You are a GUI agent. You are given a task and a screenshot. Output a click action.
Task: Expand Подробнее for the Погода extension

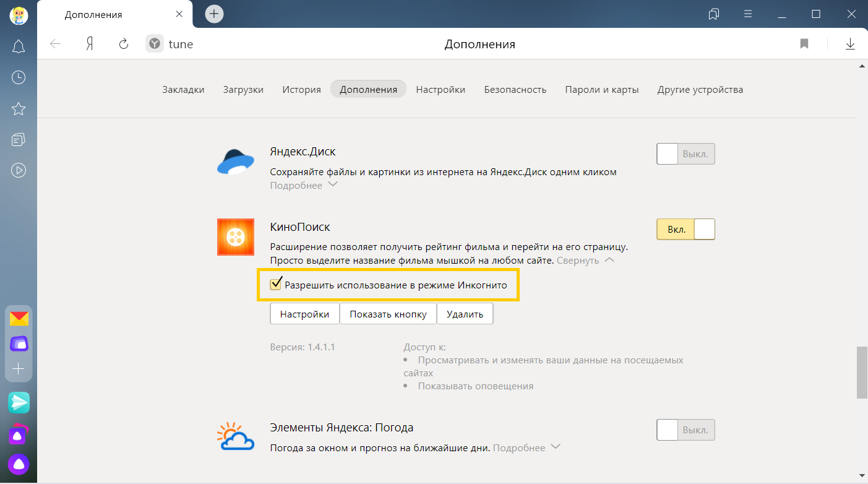point(526,447)
